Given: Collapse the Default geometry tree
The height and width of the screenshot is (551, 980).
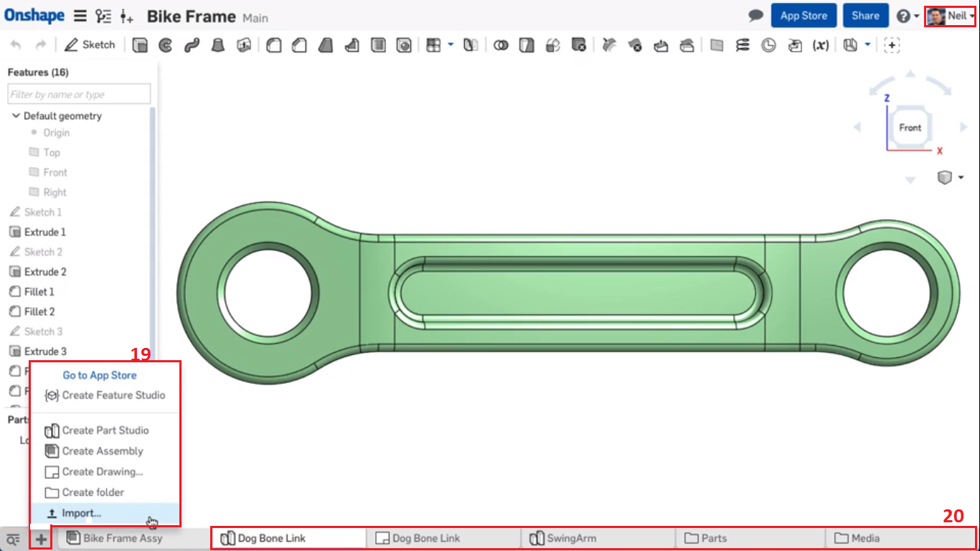Looking at the screenshot, I should [16, 116].
